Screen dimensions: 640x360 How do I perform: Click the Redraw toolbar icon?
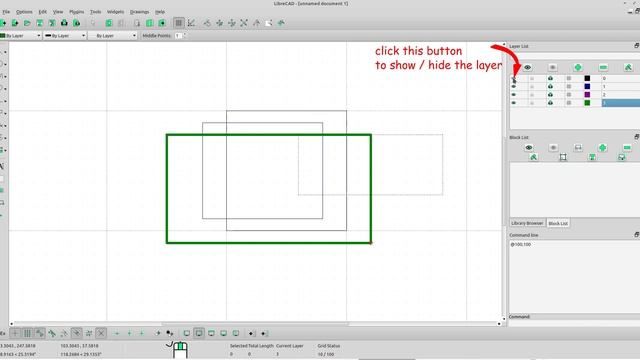pos(207,23)
